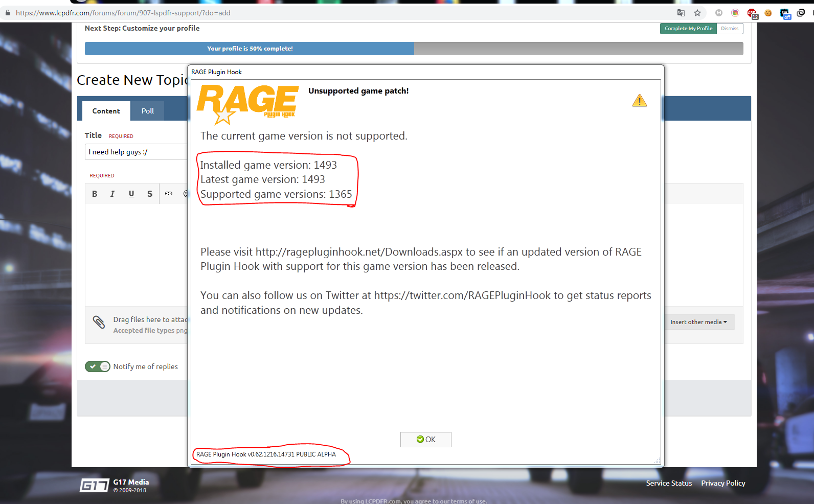Click the Complete My Profile button

pyautogui.click(x=688, y=29)
